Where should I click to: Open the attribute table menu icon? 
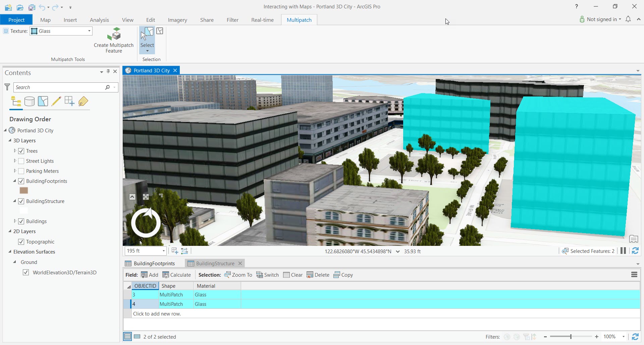(x=634, y=275)
